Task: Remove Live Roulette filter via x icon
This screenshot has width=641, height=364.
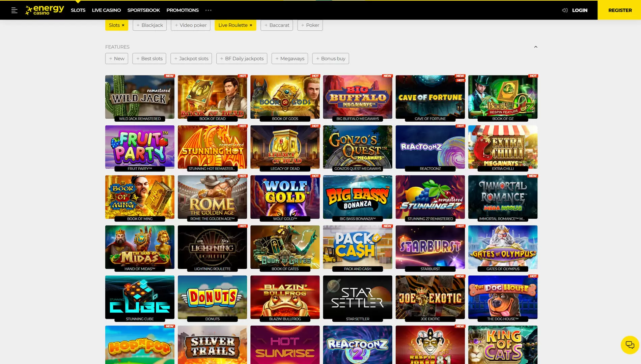Action: click(x=251, y=25)
